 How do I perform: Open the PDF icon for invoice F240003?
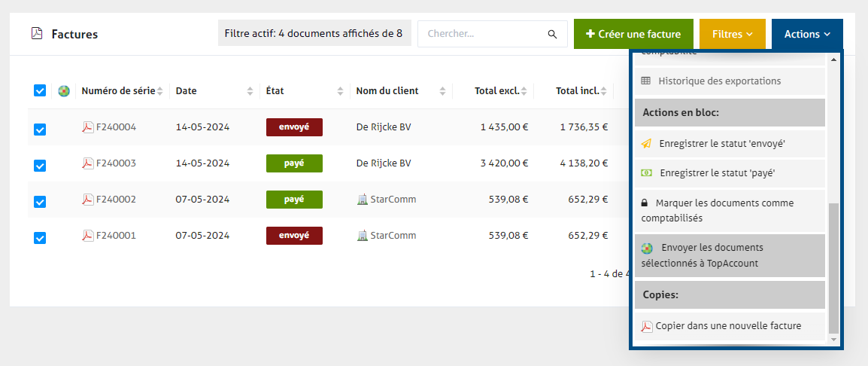pos(88,163)
